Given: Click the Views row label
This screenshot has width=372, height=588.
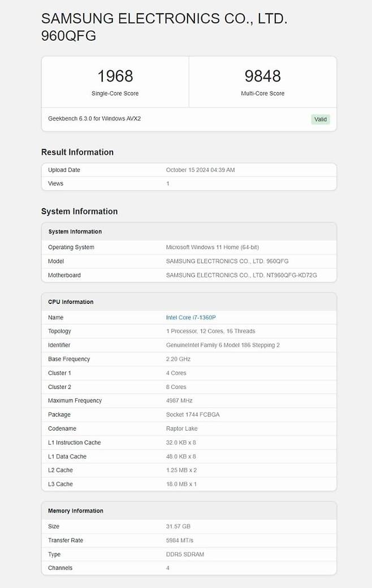Looking at the screenshot, I should coord(55,183).
